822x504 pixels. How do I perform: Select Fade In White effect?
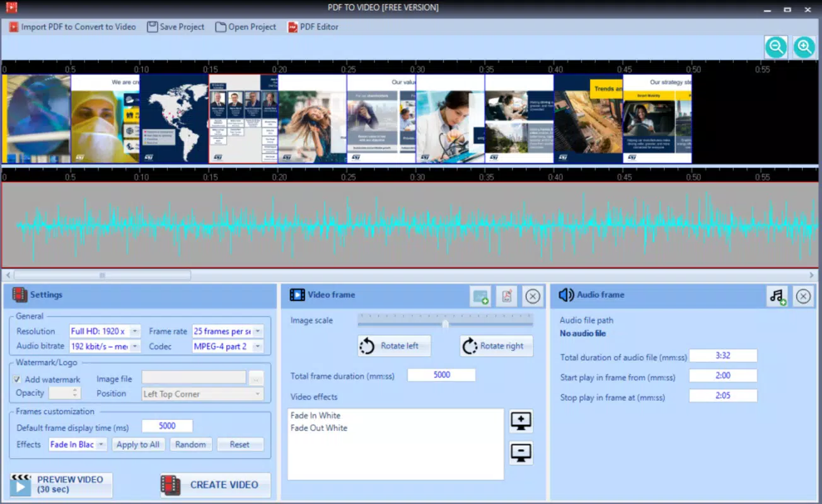(x=315, y=416)
